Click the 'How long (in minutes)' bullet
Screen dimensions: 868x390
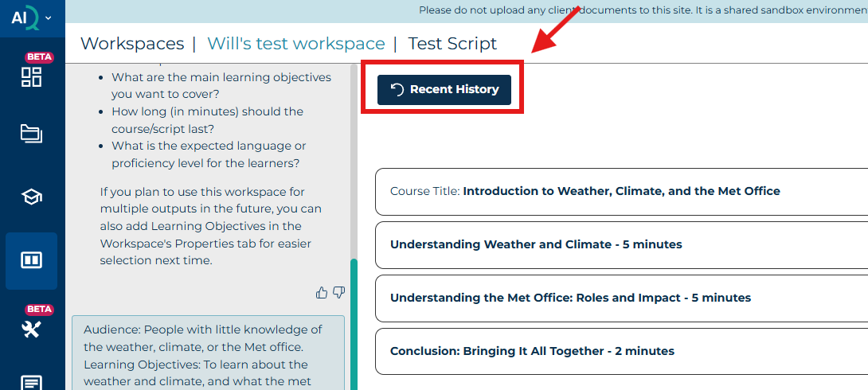pyautogui.click(x=208, y=120)
